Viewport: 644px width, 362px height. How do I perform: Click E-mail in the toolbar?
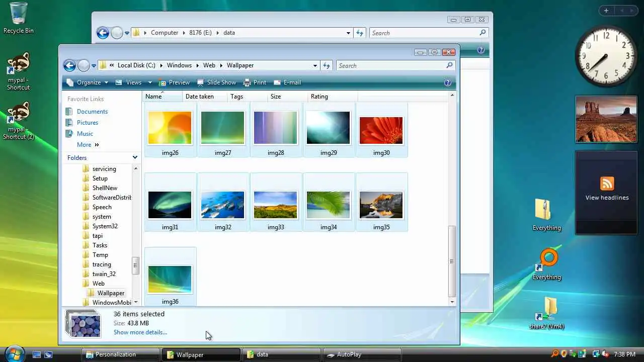coord(287,82)
